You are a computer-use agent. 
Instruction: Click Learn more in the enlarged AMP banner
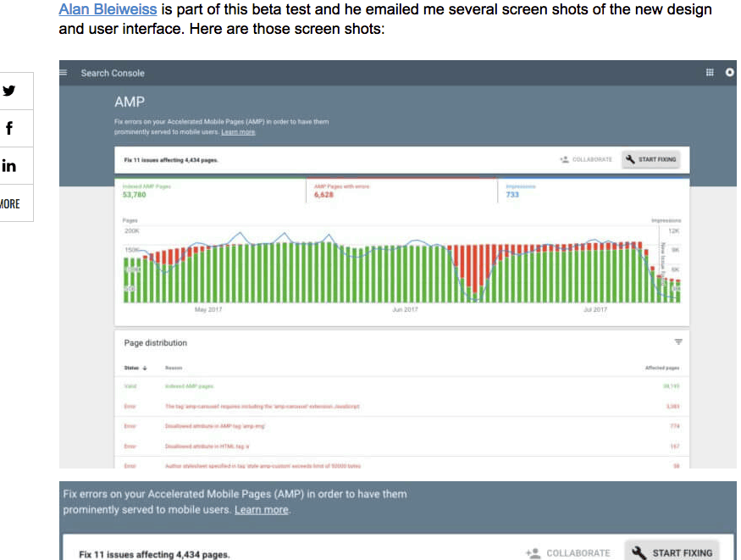(x=262, y=509)
